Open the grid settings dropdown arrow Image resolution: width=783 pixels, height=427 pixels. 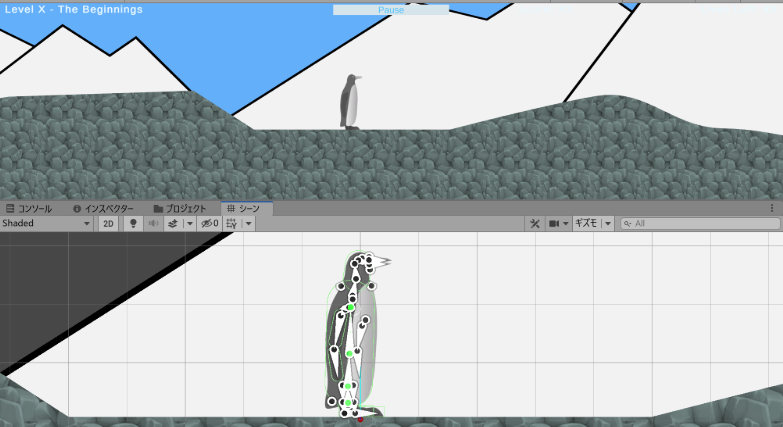tap(249, 223)
